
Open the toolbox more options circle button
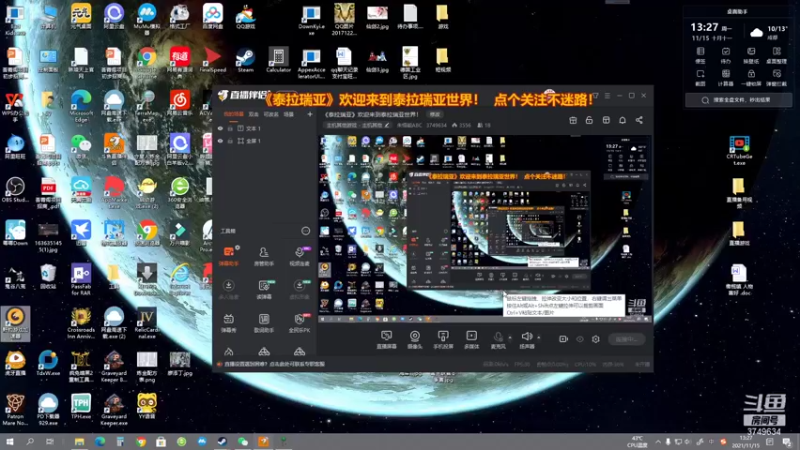306,231
